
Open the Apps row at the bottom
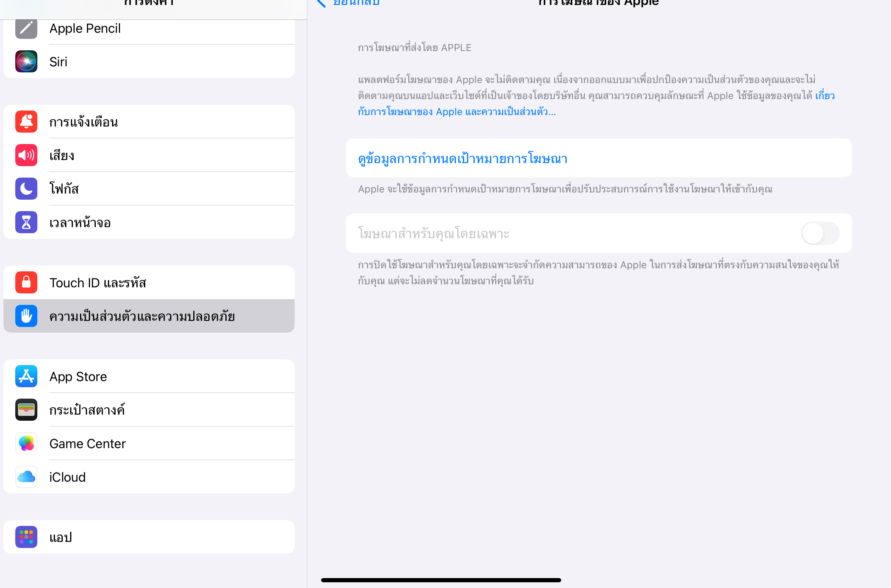149,537
